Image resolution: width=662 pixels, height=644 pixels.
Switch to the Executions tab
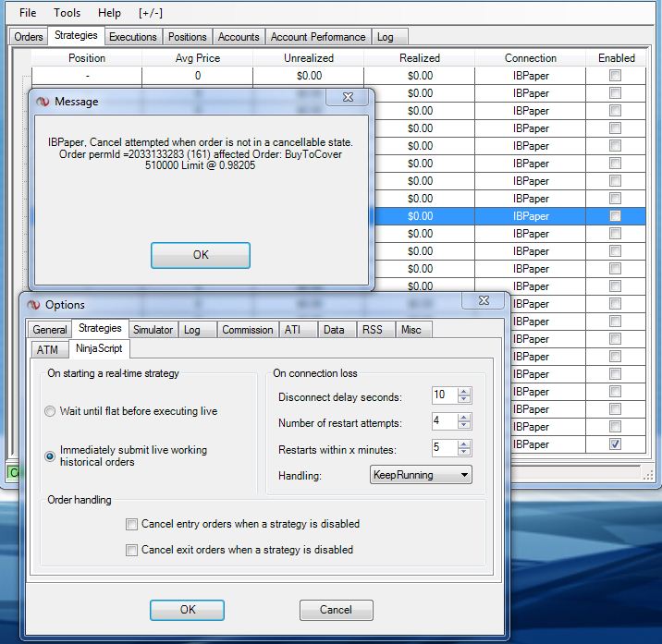132,37
